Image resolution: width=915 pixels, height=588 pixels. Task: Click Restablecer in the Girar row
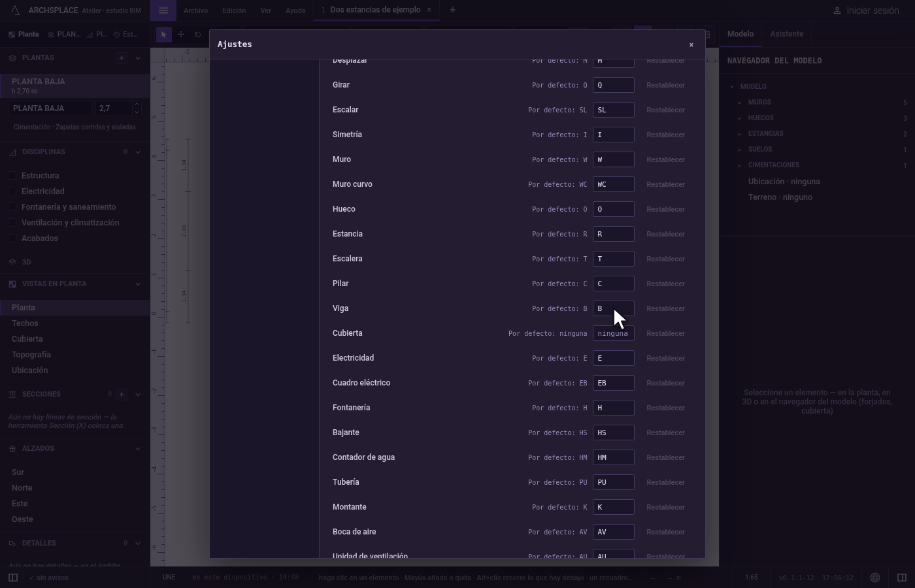[x=665, y=85]
